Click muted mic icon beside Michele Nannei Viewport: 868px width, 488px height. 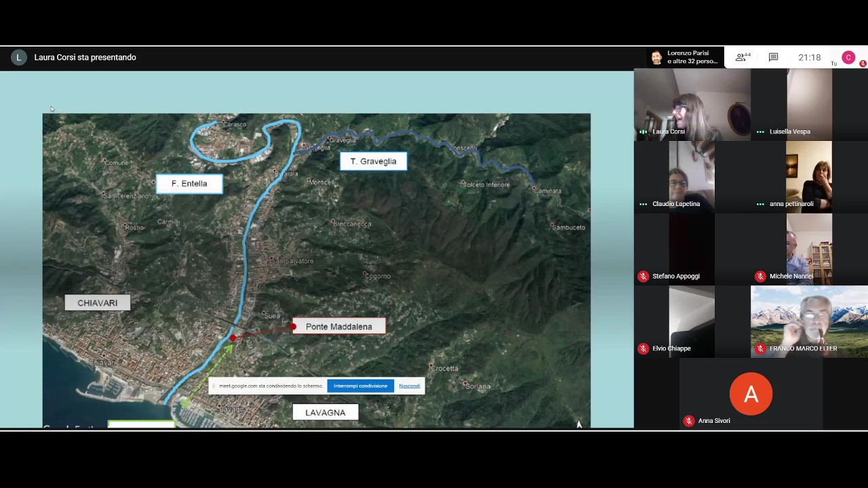tap(760, 276)
